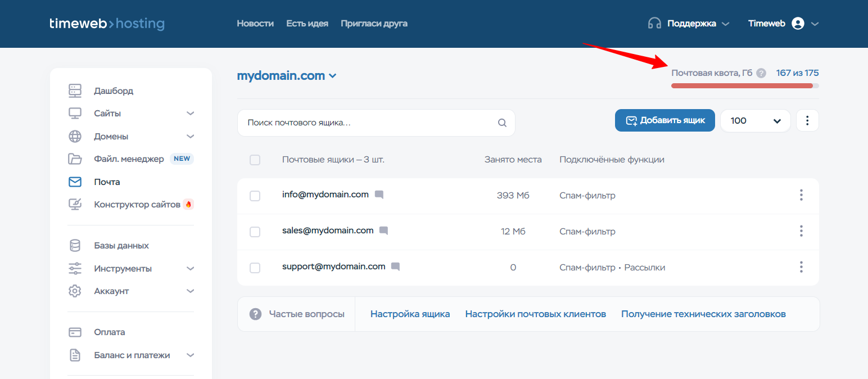Open the kebab menu beside the 100 selector
868x379 pixels.
coord(807,120)
